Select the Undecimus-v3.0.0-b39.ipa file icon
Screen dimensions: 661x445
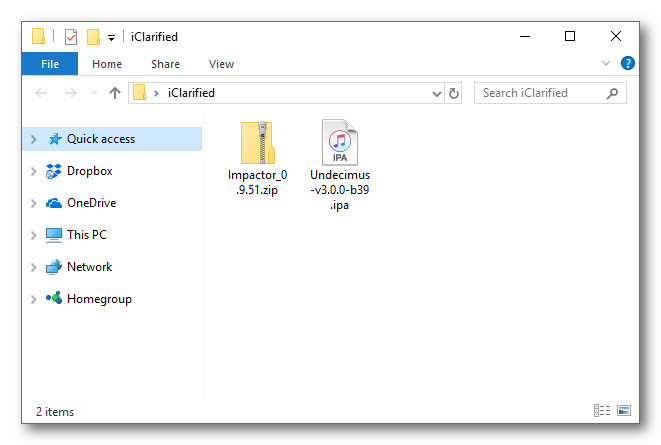click(340, 142)
